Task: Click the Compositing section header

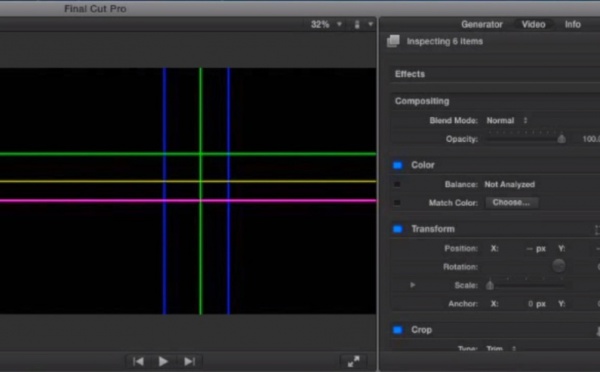Action: coord(422,101)
